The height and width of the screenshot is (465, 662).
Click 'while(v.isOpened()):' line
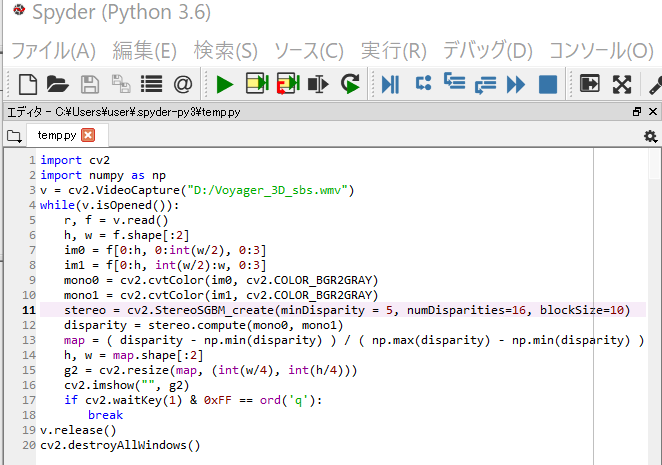point(109,205)
